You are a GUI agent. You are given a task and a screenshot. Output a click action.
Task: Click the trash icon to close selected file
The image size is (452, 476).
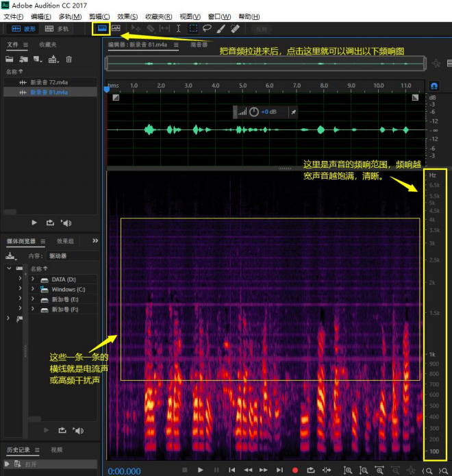pos(69,59)
